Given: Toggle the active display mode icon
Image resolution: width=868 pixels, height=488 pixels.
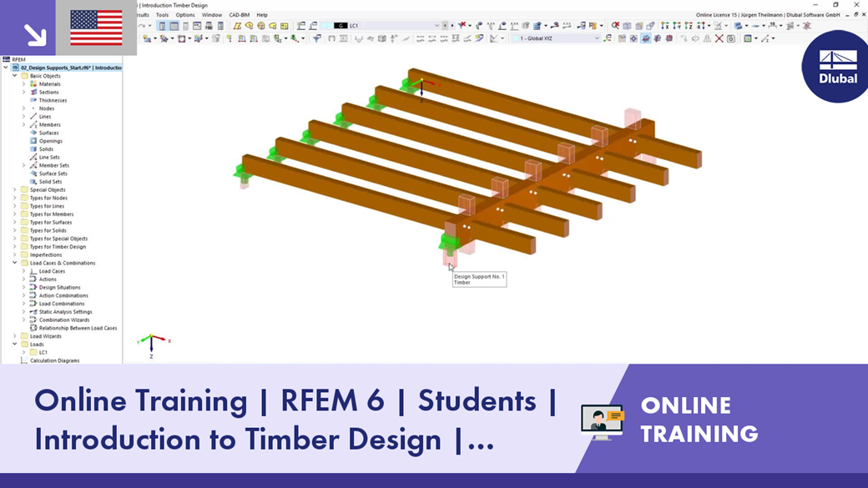Looking at the screenshot, I should [645, 38].
